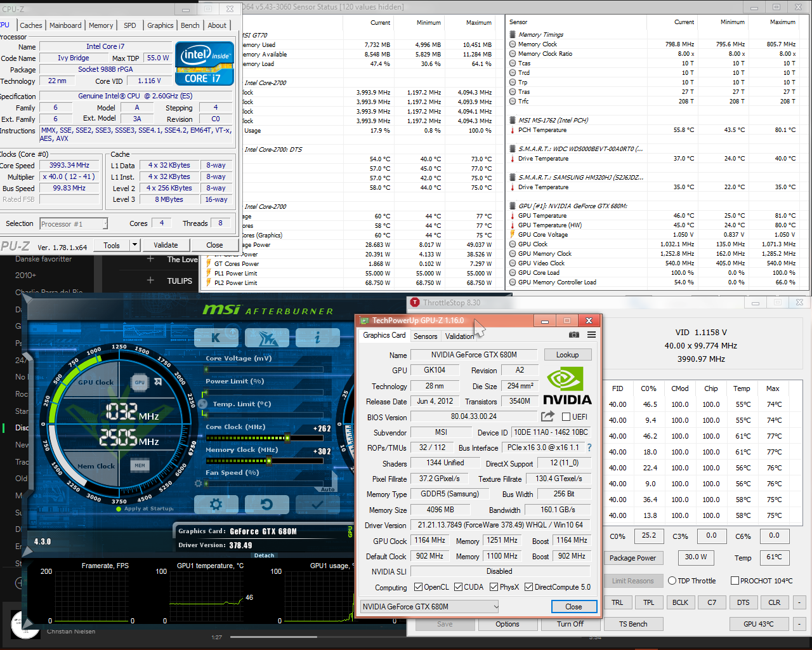812x650 pixels.
Task: Toggle the UEFI checkbox in GPU-Z
Action: coord(566,417)
